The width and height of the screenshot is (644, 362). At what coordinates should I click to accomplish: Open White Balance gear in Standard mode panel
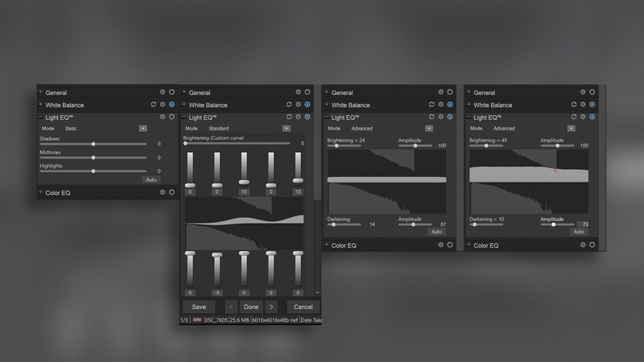point(298,105)
